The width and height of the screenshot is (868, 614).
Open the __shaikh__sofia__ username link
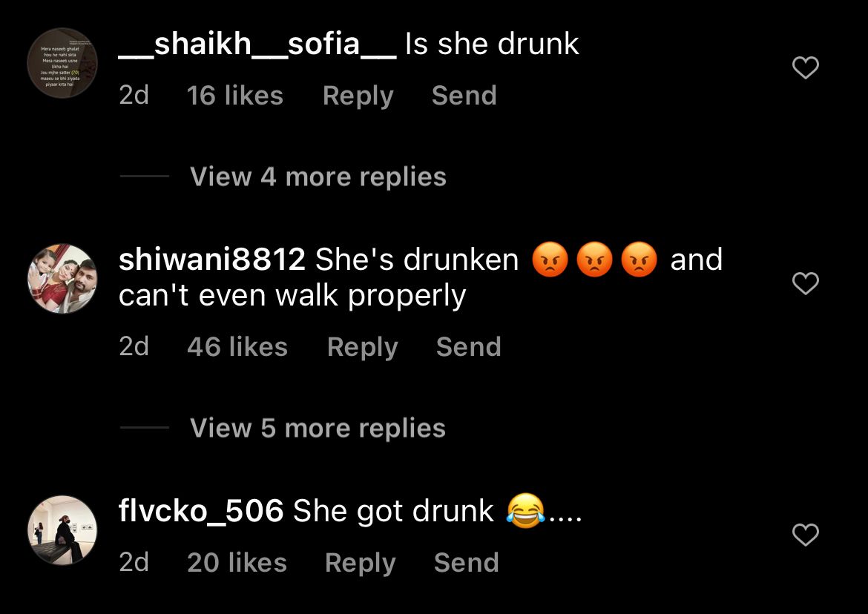click(x=257, y=44)
